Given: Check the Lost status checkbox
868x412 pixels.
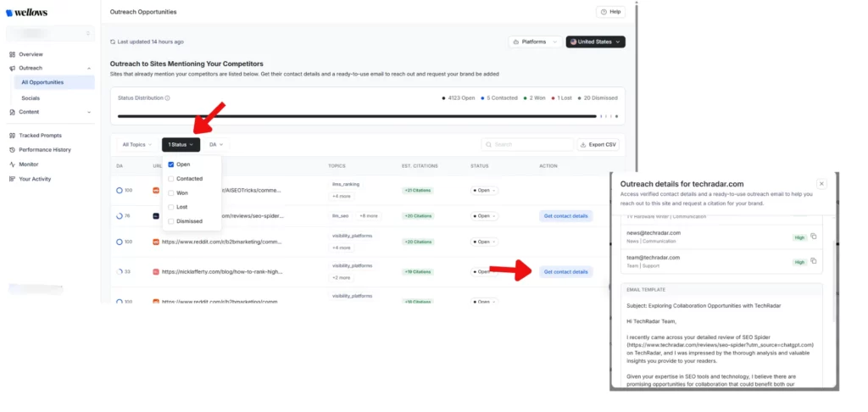Looking at the screenshot, I should [x=171, y=207].
